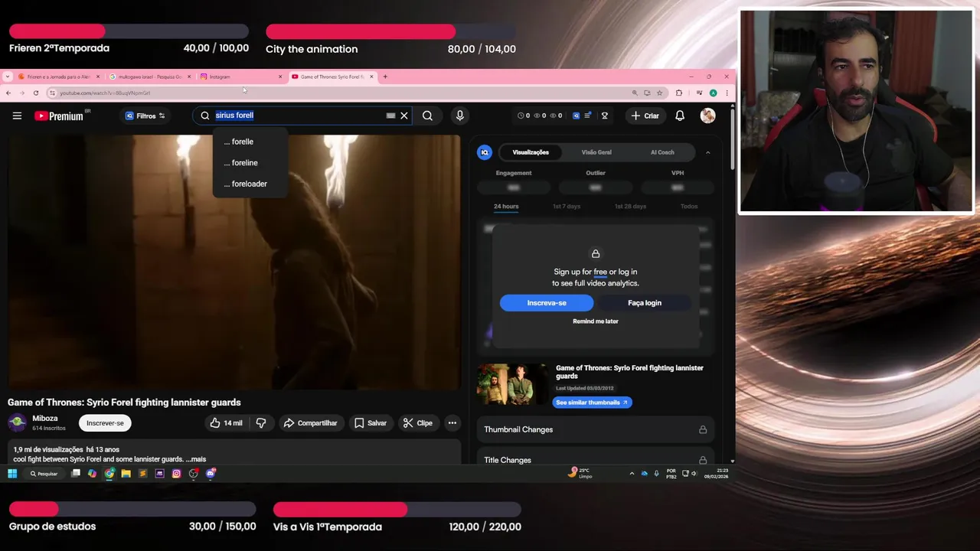Click the Clipe button
Image resolution: width=980 pixels, height=551 pixels.
pyautogui.click(x=418, y=423)
